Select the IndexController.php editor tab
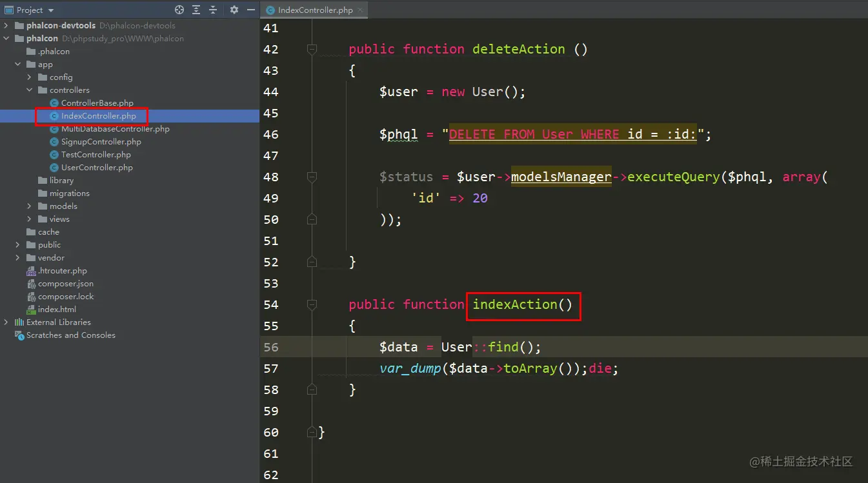The image size is (868, 483). 315,10
